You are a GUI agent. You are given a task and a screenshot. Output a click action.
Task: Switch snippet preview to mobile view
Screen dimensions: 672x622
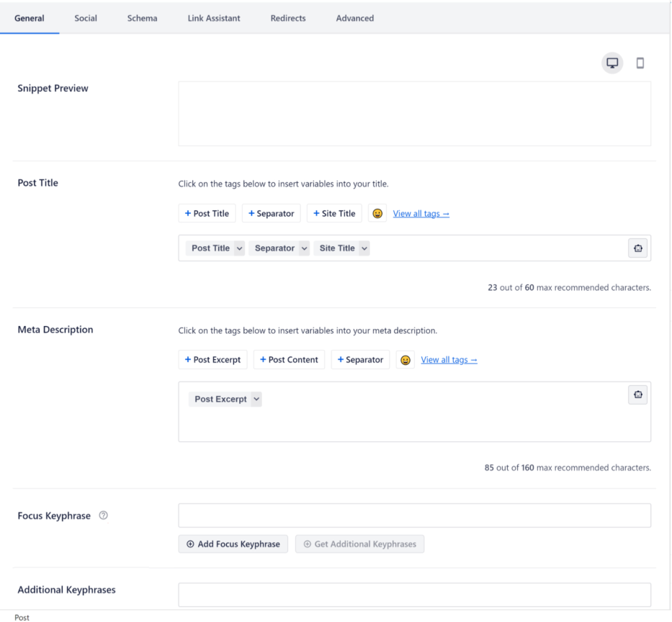click(640, 63)
